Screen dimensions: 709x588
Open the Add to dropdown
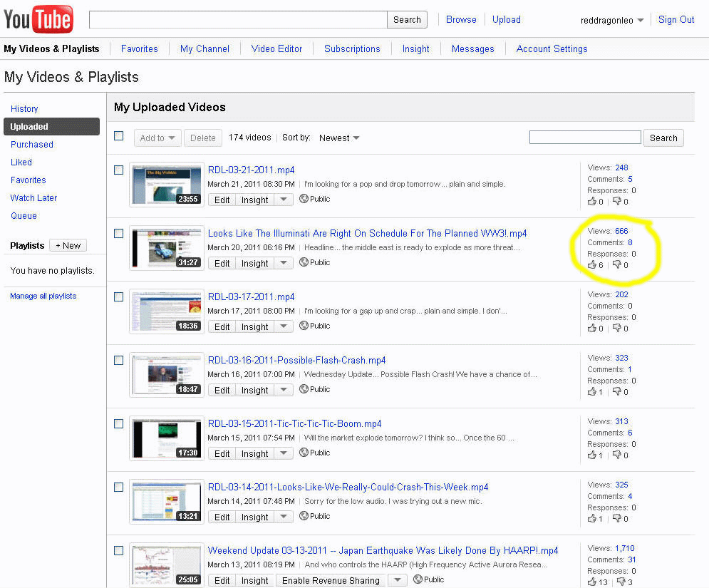point(157,138)
